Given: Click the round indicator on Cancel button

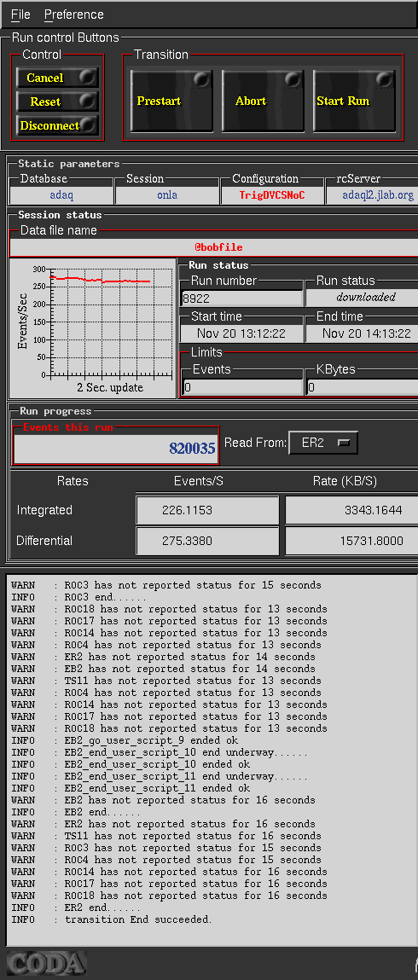Looking at the screenshot, I should coord(89,77).
